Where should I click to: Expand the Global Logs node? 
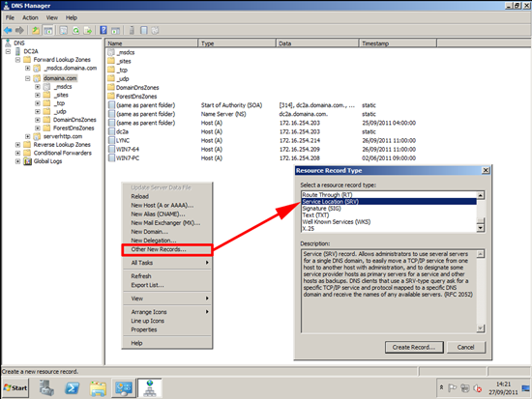18,161
